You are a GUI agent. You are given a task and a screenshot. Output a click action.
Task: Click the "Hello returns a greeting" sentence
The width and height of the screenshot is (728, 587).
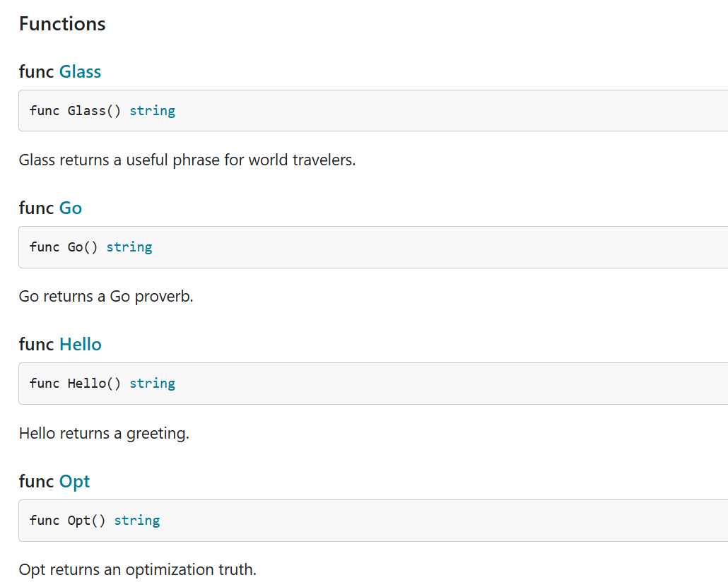click(x=104, y=433)
